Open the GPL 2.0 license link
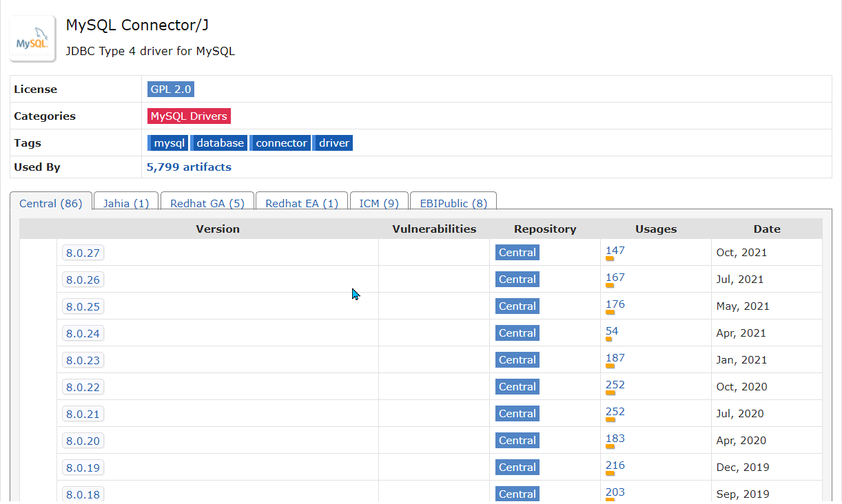842x504 pixels. tap(171, 89)
